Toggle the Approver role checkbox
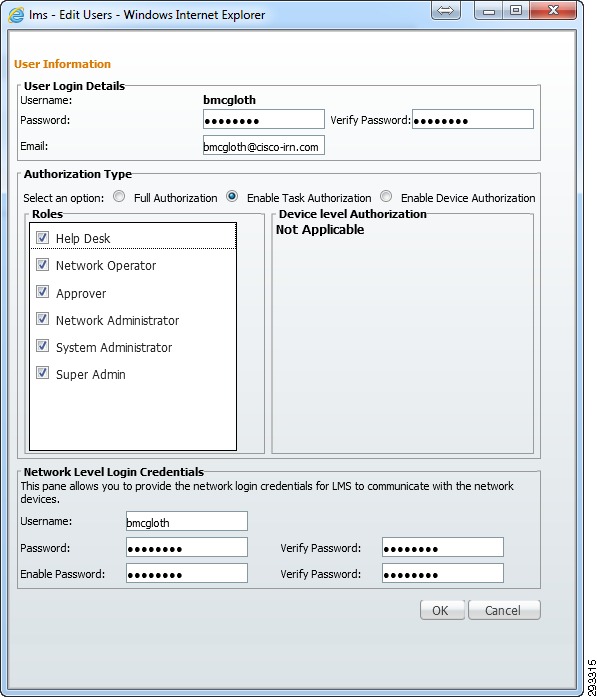597x697 pixels. (42, 292)
